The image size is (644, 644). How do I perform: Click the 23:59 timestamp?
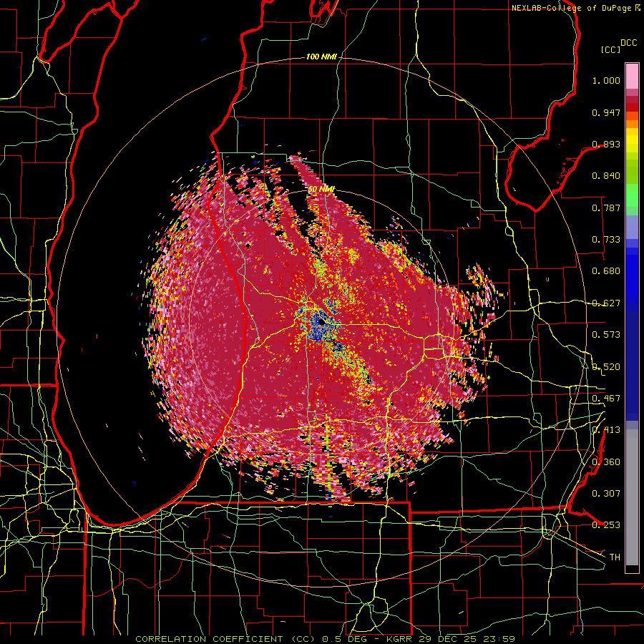click(500, 639)
